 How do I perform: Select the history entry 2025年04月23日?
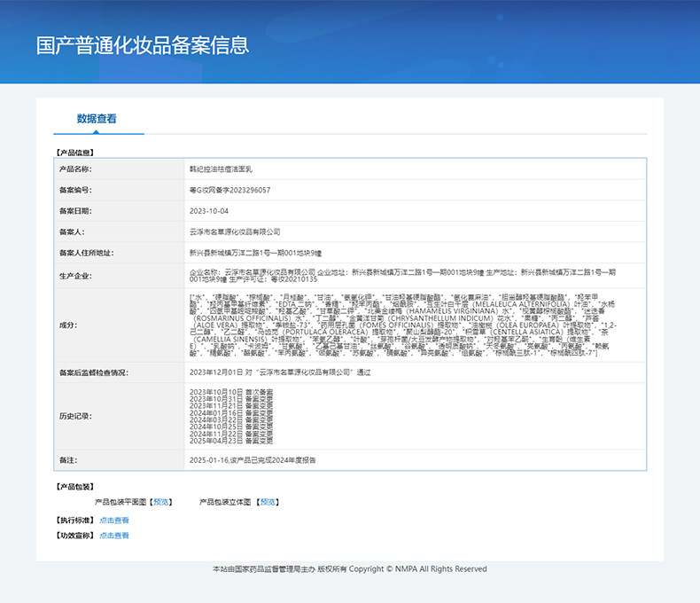pos(231,441)
